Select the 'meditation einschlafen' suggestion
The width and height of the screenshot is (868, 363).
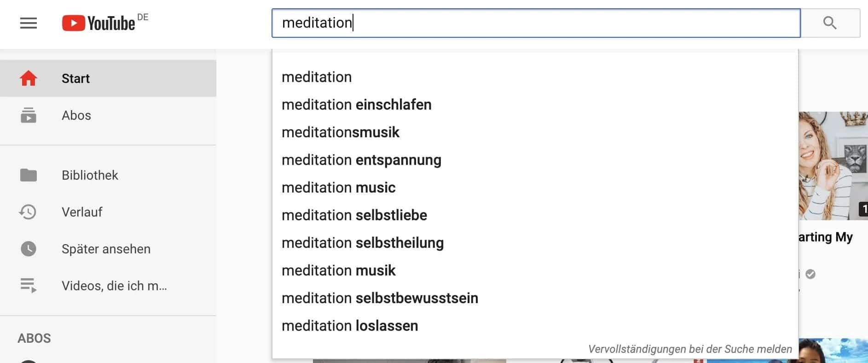[356, 105]
